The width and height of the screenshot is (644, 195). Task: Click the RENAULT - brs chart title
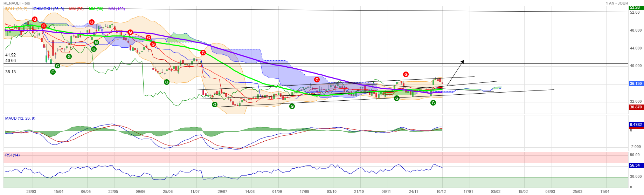click(x=16, y=3)
